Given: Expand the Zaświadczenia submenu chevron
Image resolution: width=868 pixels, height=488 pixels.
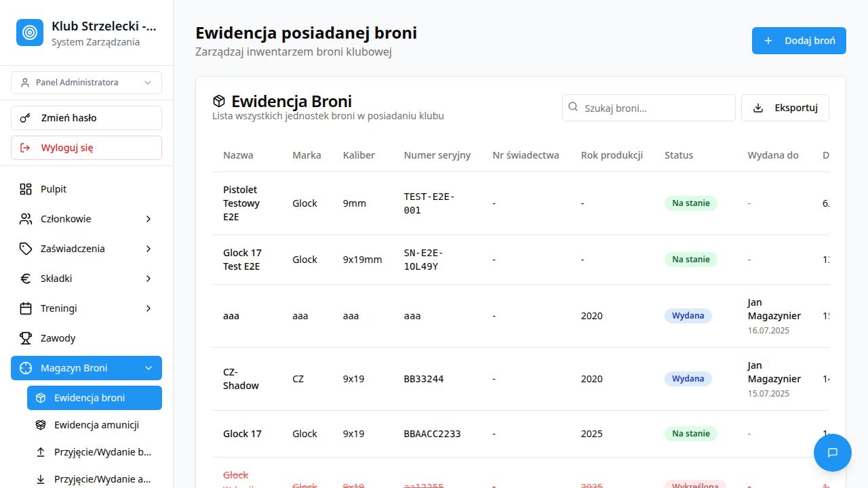Looking at the screenshot, I should coord(149,249).
